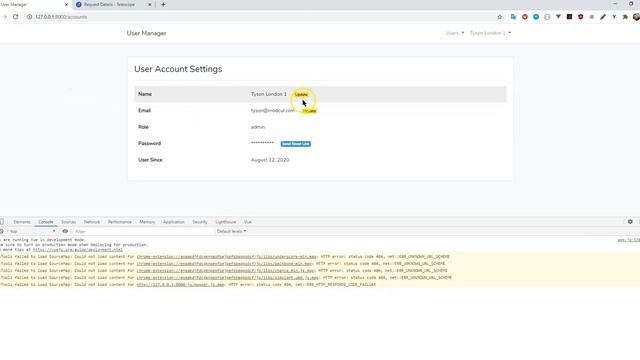Click the Y-shaped extension icon

point(614,17)
